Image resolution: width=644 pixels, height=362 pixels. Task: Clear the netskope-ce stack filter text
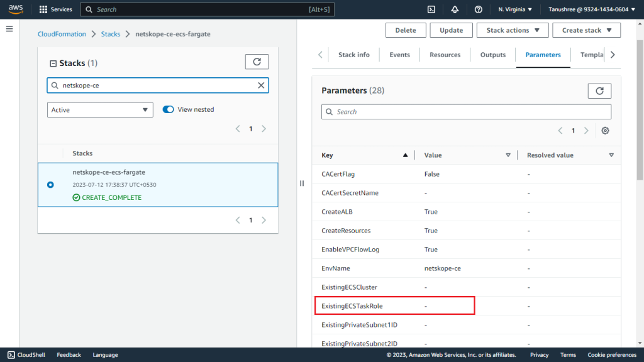[261, 85]
